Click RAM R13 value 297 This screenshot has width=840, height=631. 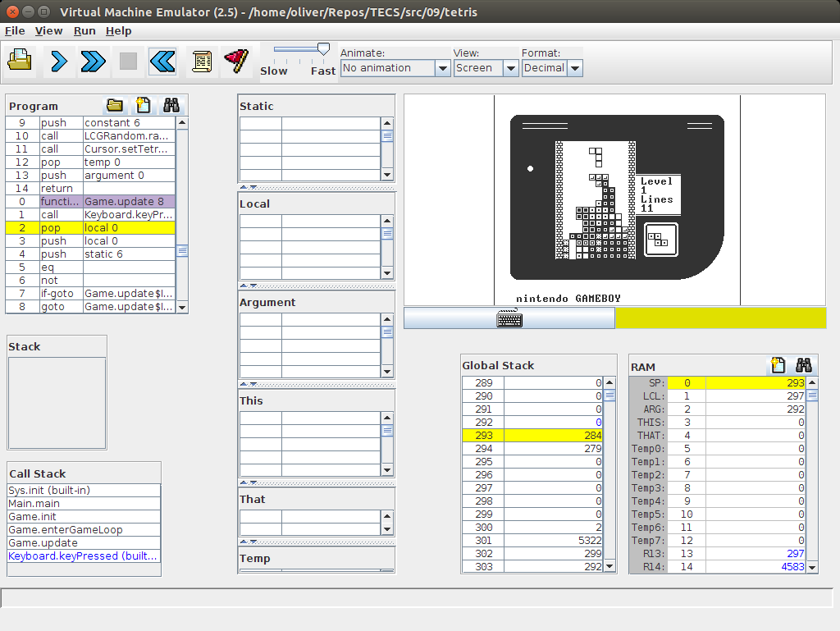756,553
